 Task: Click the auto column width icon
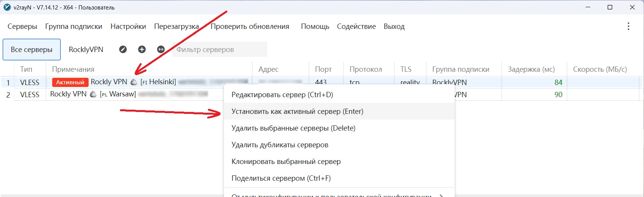click(x=161, y=49)
